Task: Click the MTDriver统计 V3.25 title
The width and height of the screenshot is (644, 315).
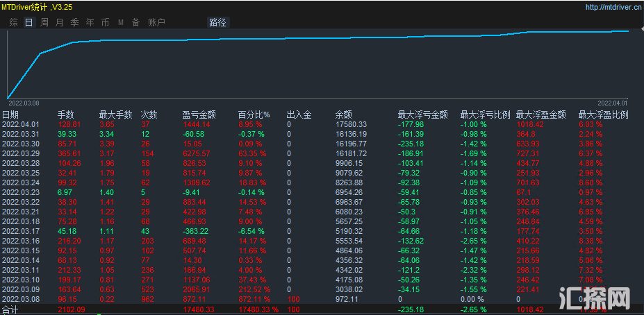Action: click(38, 8)
